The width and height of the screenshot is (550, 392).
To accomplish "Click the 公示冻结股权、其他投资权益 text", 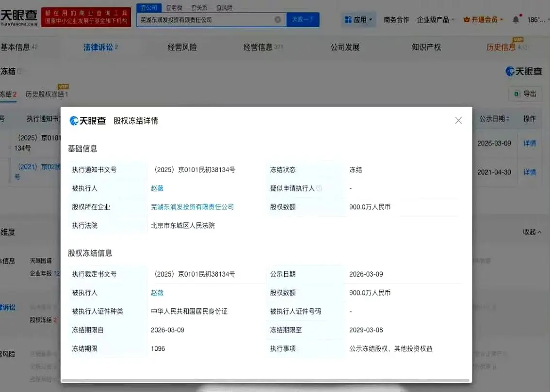I will 391,348.
